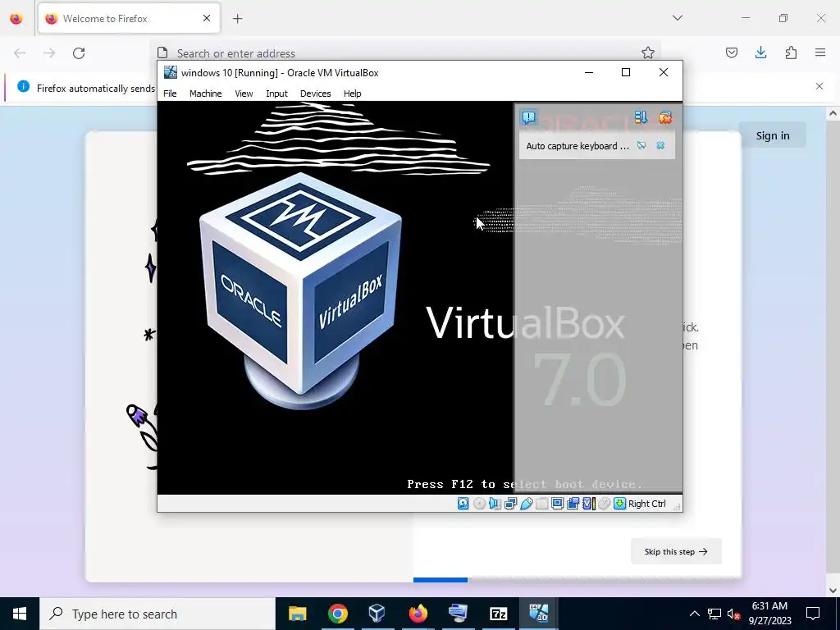Viewport: 840px width, 630px height.
Task: Open the Help menu in VirtualBox
Action: pyautogui.click(x=353, y=94)
